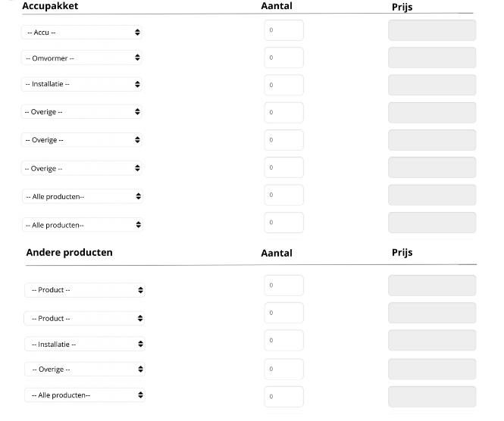Click Prijs field of the first Product row
The image size is (504, 421).
(x=432, y=285)
